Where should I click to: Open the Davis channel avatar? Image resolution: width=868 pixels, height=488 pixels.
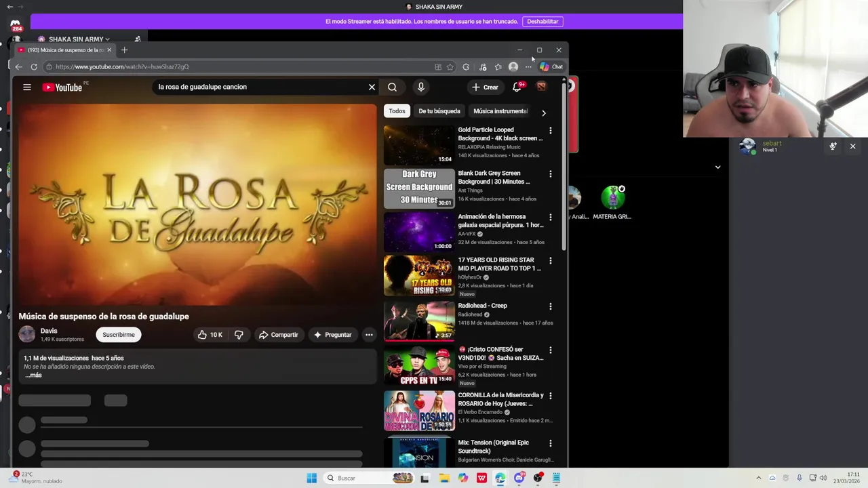coord(26,334)
